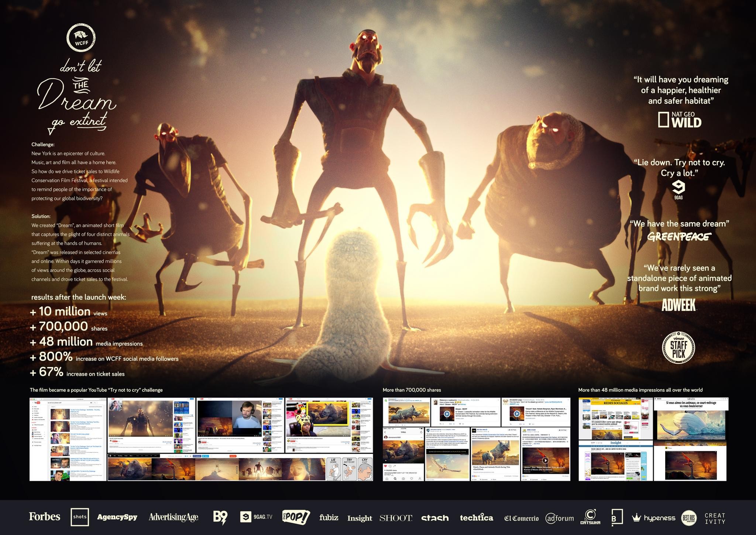The image size is (756, 535).
Task: Click the "We have the same dream" quote
Action: (679, 223)
